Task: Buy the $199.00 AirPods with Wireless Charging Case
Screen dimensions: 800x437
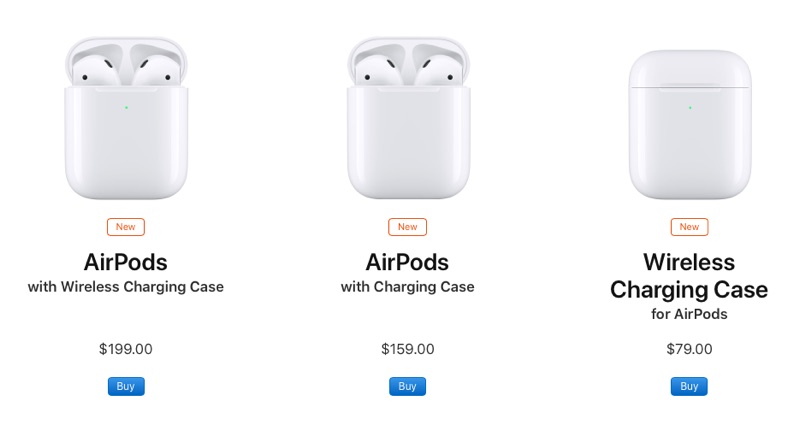Action: pyautogui.click(x=126, y=387)
